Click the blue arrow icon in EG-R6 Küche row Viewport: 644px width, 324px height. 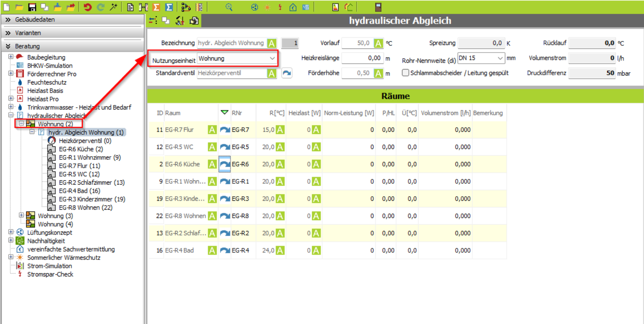point(225,164)
